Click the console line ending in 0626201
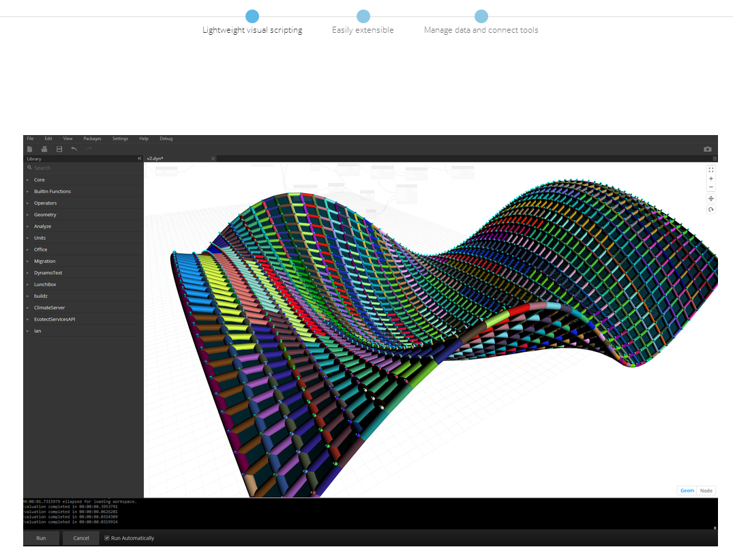 71,512
